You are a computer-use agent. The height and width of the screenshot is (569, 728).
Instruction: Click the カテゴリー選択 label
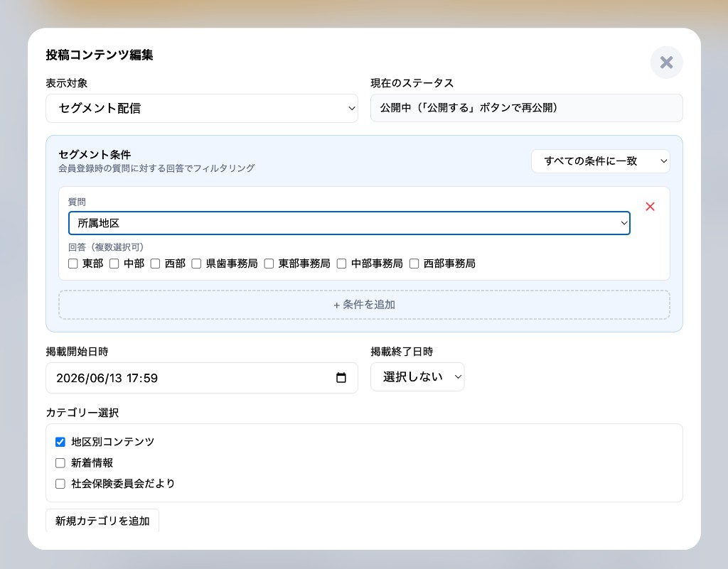(82, 413)
